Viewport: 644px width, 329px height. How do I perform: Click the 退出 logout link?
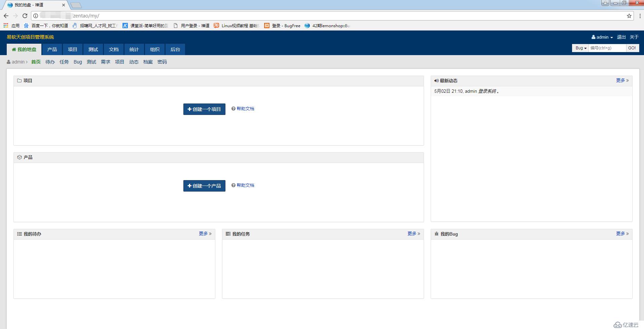coord(621,37)
